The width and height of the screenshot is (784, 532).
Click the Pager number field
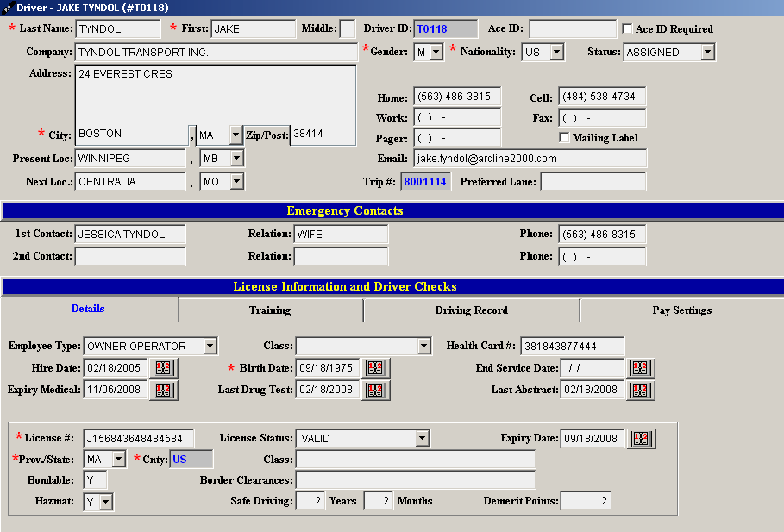(x=457, y=138)
